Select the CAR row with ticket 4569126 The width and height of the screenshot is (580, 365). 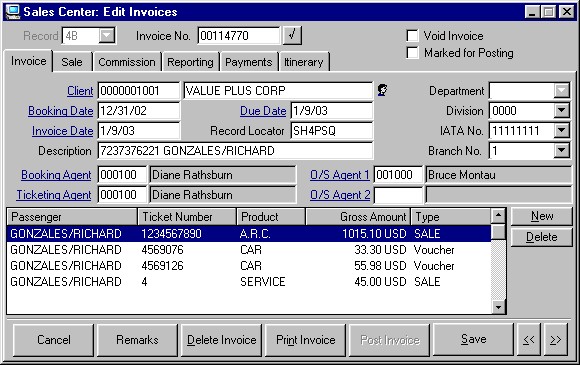click(249, 266)
